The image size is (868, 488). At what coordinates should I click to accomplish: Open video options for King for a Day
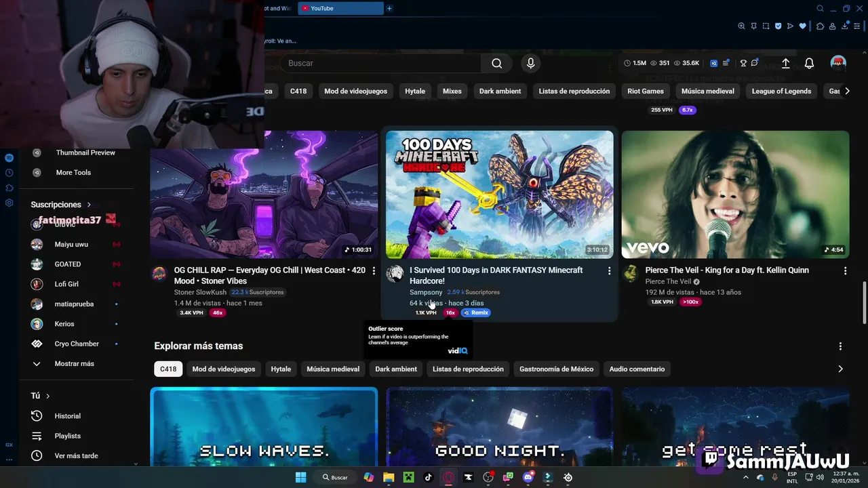click(845, 271)
